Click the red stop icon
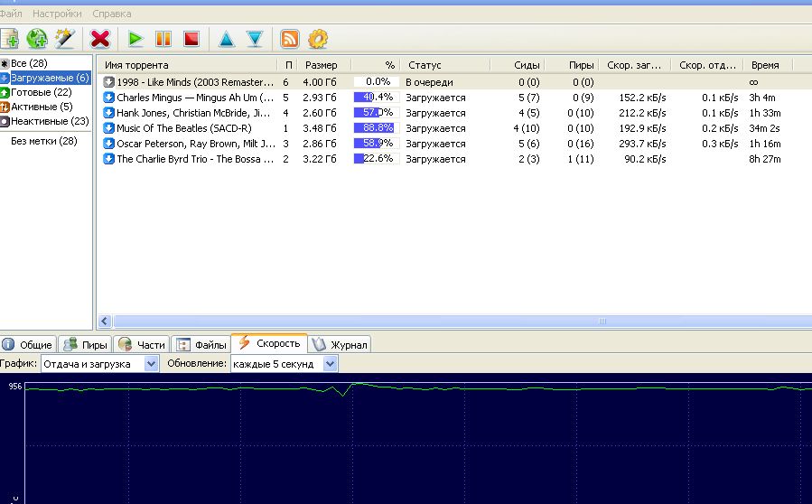This screenshot has width=812, height=504. pos(191,39)
